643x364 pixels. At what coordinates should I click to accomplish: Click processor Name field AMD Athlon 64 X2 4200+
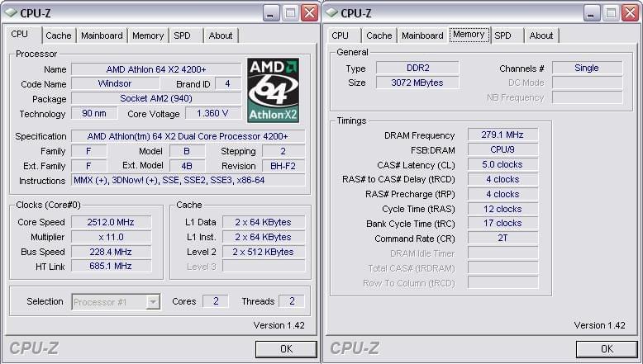point(156,69)
